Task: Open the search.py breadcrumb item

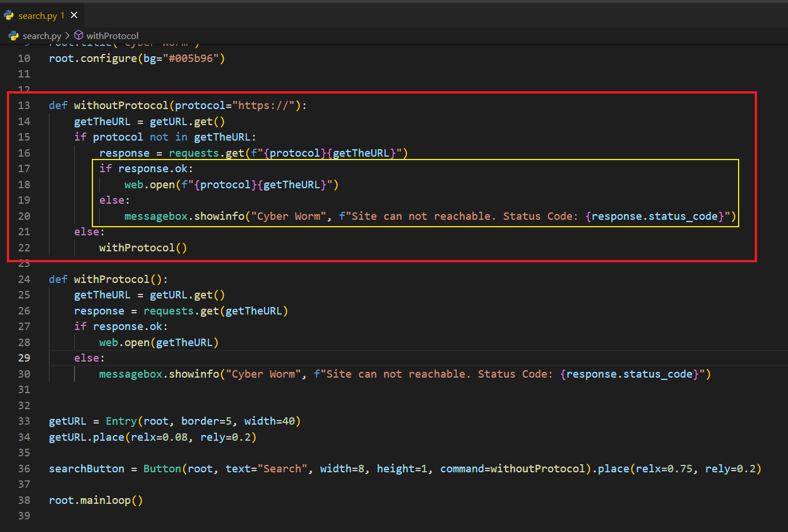Action: coord(42,36)
